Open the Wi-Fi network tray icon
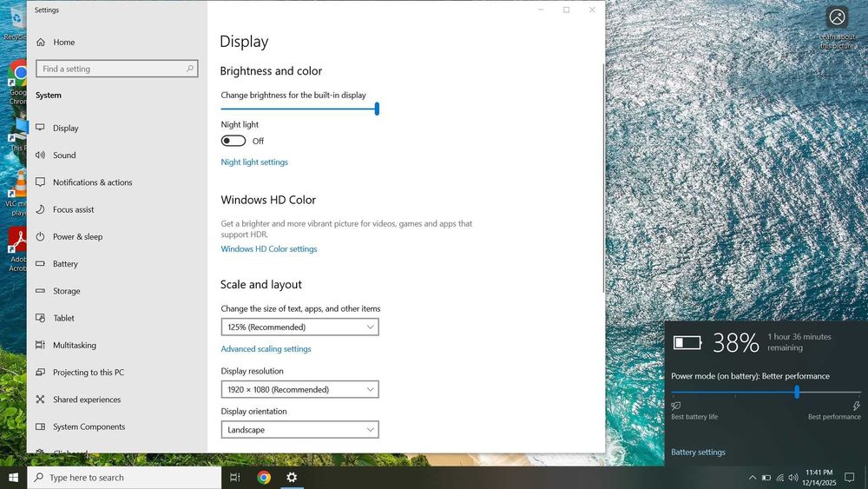This screenshot has height=489, width=868. pos(780,478)
